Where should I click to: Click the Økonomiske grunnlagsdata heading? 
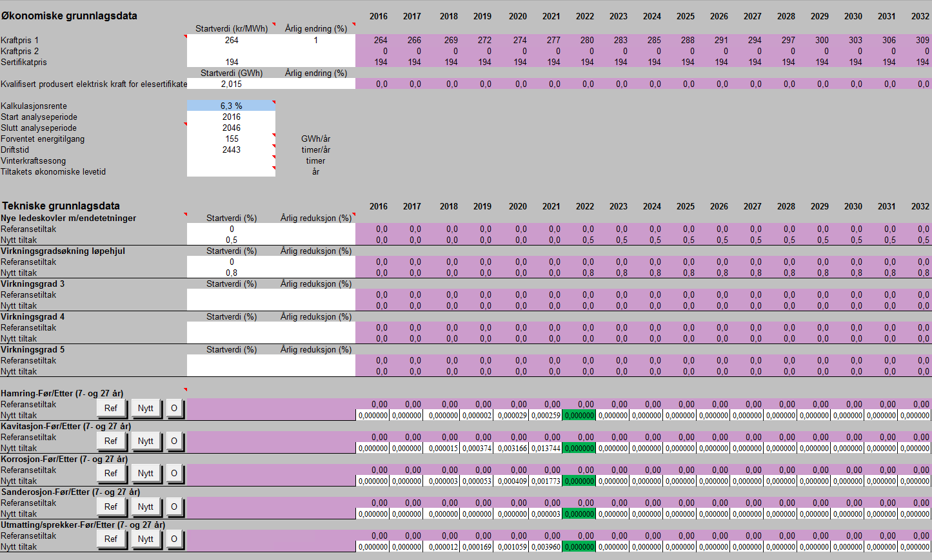(69, 15)
